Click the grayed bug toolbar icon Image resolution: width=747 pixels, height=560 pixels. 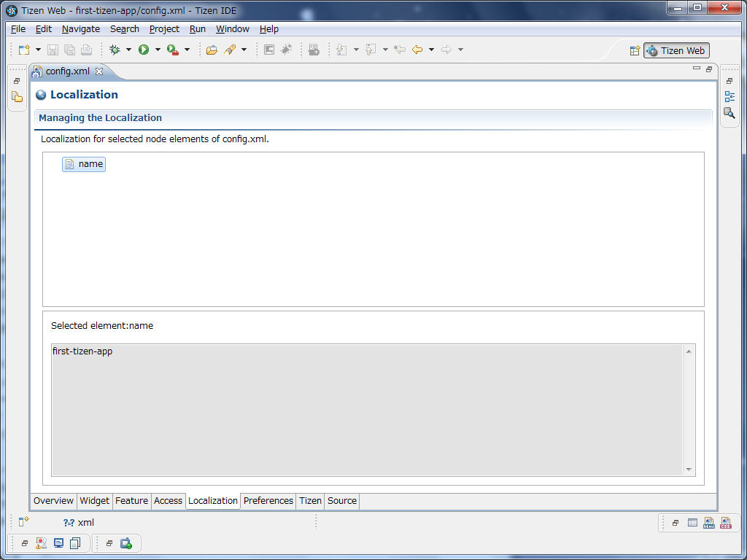pyautogui.click(x=286, y=50)
